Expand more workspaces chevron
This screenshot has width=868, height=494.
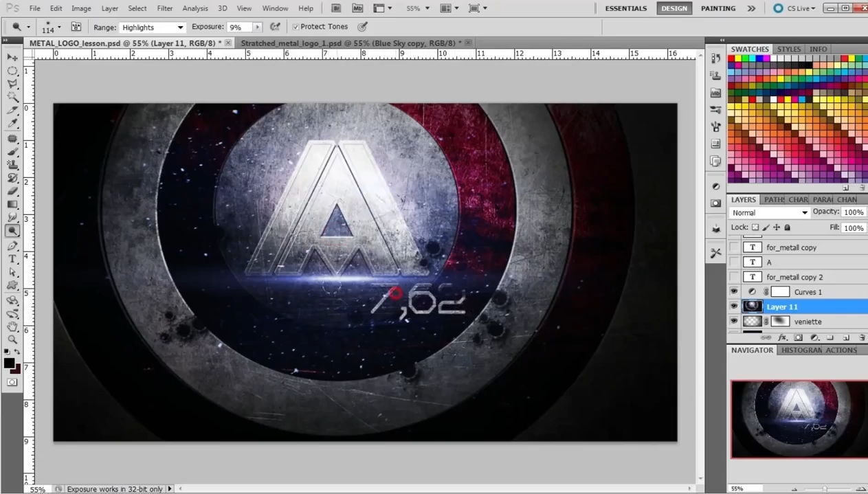pyautogui.click(x=751, y=8)
